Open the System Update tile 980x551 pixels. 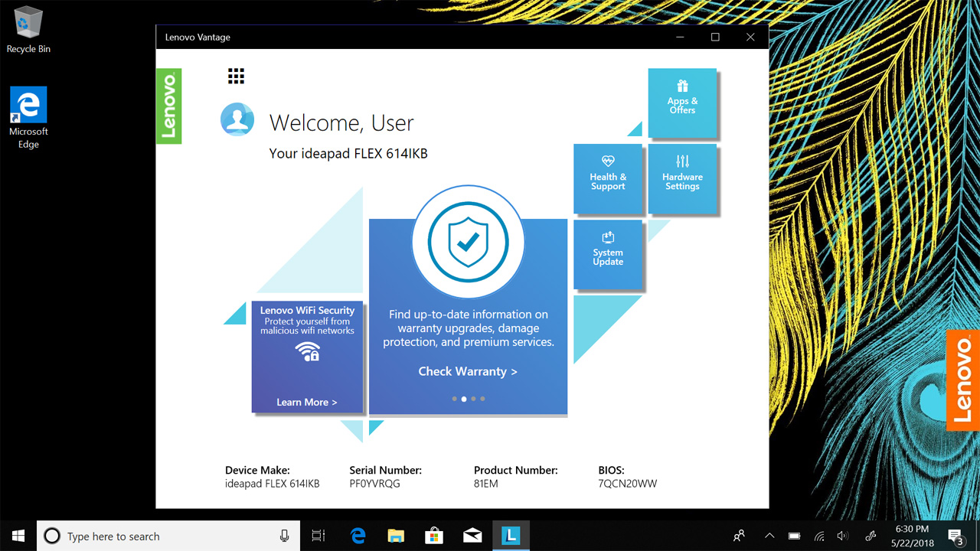tap(608, 253)
